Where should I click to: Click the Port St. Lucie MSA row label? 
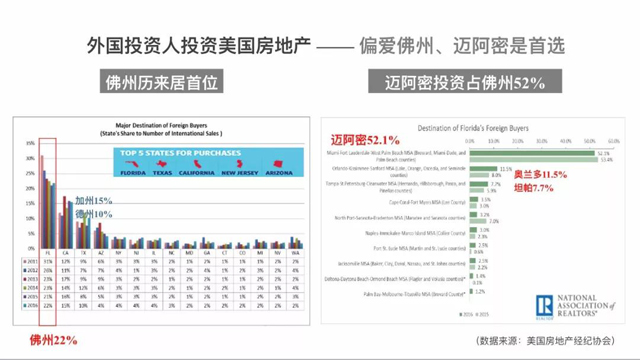pyautogui.click(x=420, y=248)
